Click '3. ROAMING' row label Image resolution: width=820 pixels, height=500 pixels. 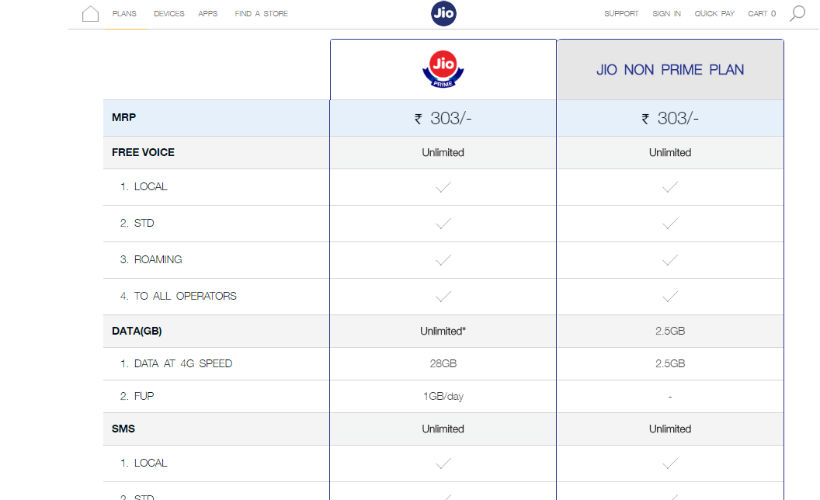pyautogui.click(x=151, y=259)
